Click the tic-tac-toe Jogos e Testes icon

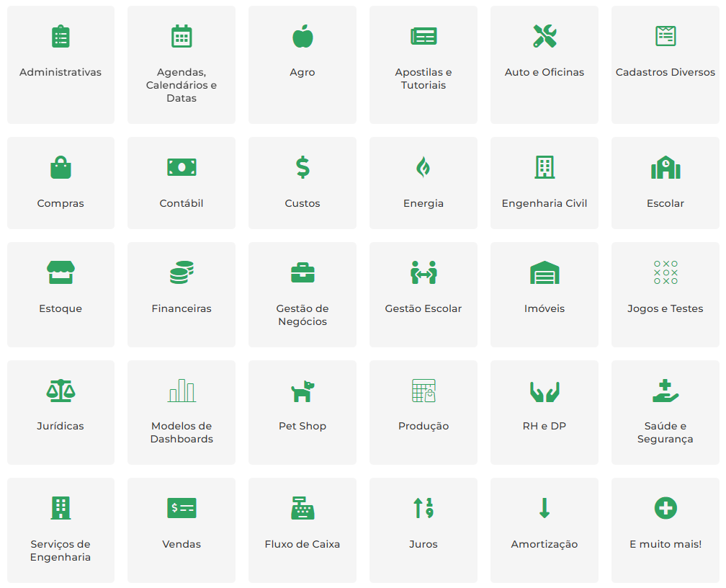[x=665, y=272]
